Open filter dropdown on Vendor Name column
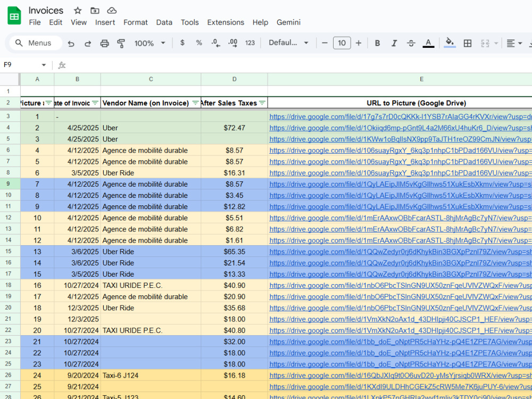The width and height of the screenshot is (532, 399). point(195,103)
